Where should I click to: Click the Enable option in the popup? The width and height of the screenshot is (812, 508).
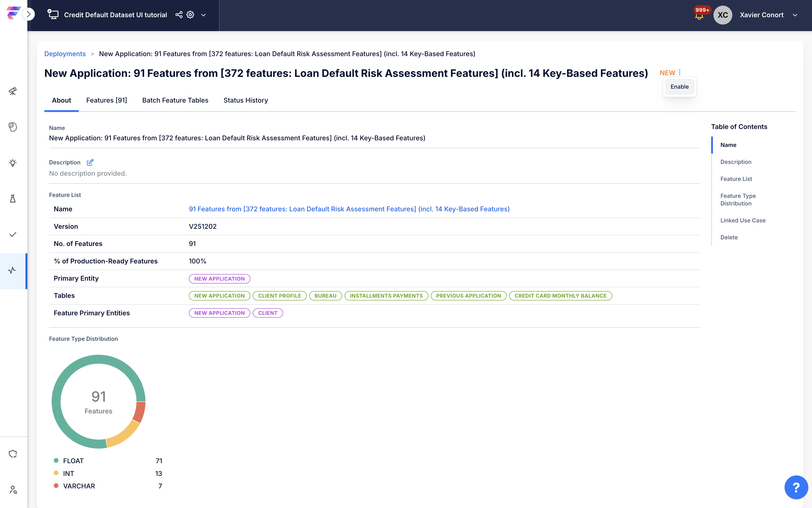pyautogui.click(x=679, y=87)
